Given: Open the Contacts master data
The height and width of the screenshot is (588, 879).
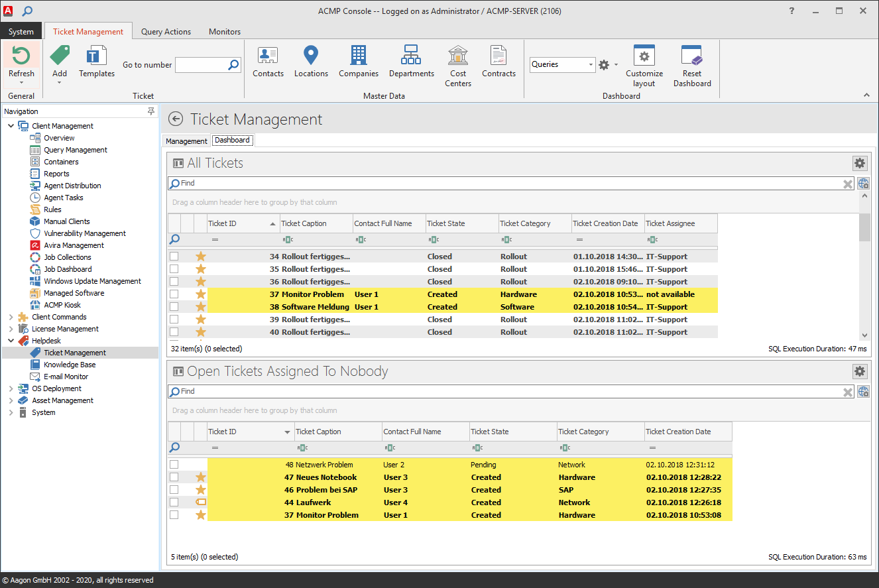Looking at the screenshot, I should (268, 56).
